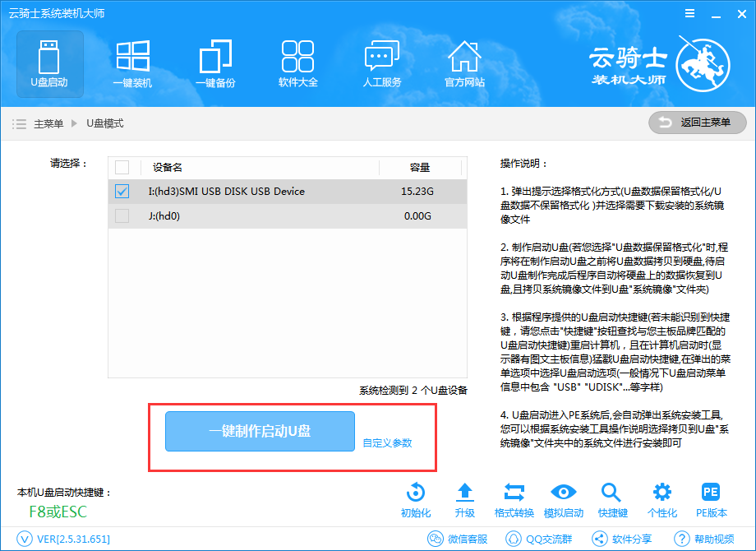Viewport: 756px width, 551px height.
Task: Open the hamburger menu in title bar
Action: [x=690, y=13]
